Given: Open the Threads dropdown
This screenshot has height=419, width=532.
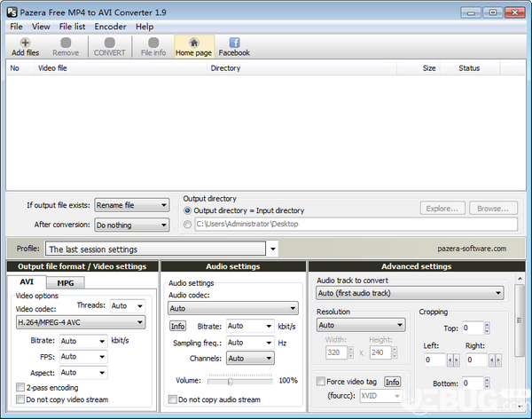Looking at the screenshot, I should pyautogui.click(x=128, y=306).
